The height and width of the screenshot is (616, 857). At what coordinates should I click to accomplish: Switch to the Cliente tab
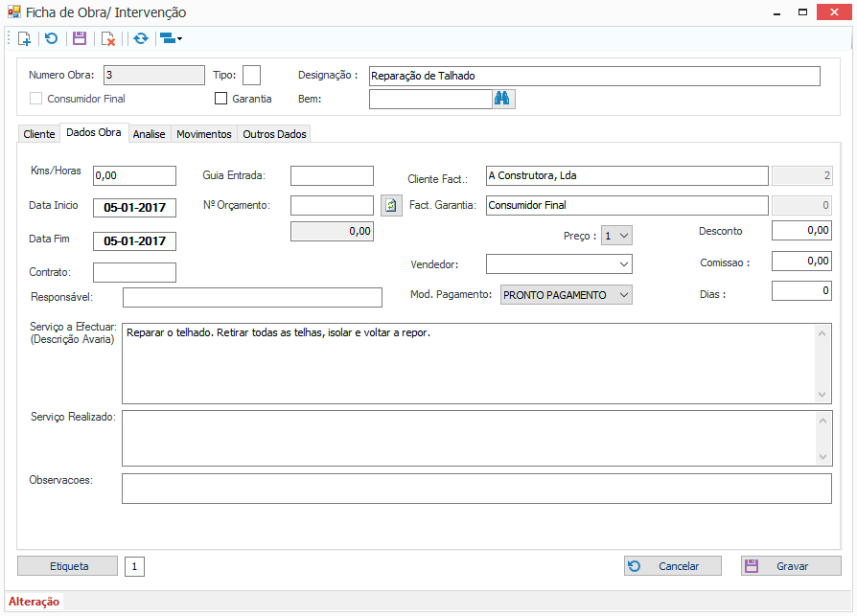click(x=38, y=134)
